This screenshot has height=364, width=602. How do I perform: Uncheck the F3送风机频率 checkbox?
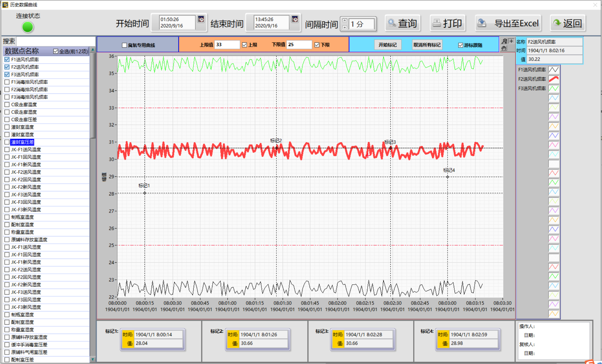(7, 75)
